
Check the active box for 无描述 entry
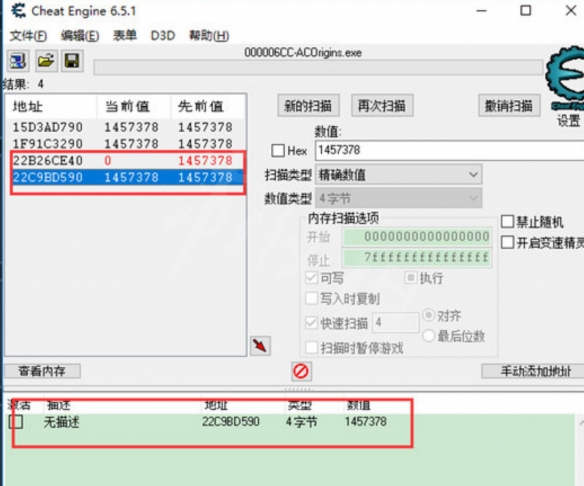(16, 422)
